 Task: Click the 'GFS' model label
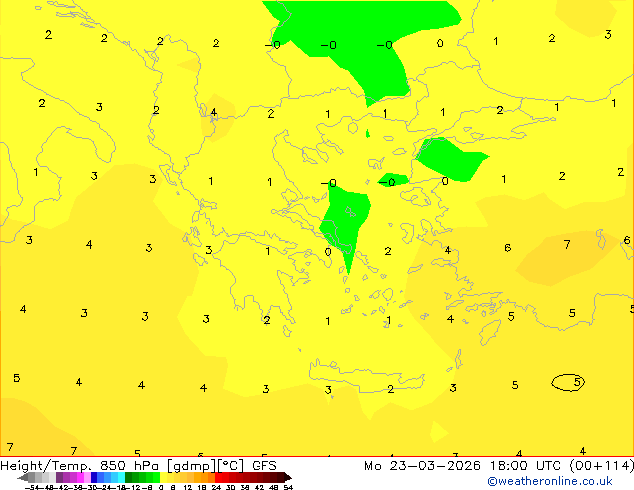(264, 466)
